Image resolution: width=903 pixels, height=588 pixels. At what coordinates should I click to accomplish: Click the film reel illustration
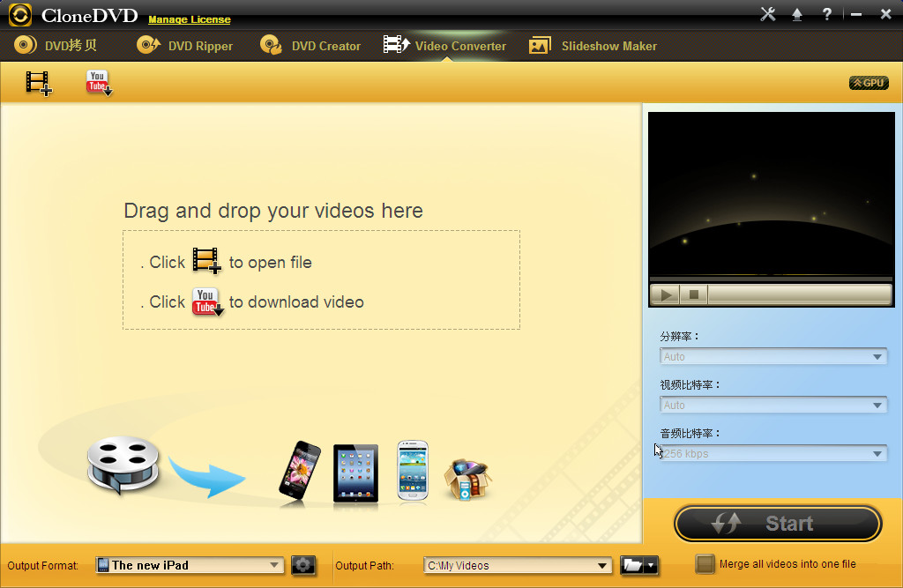(123, 465)
